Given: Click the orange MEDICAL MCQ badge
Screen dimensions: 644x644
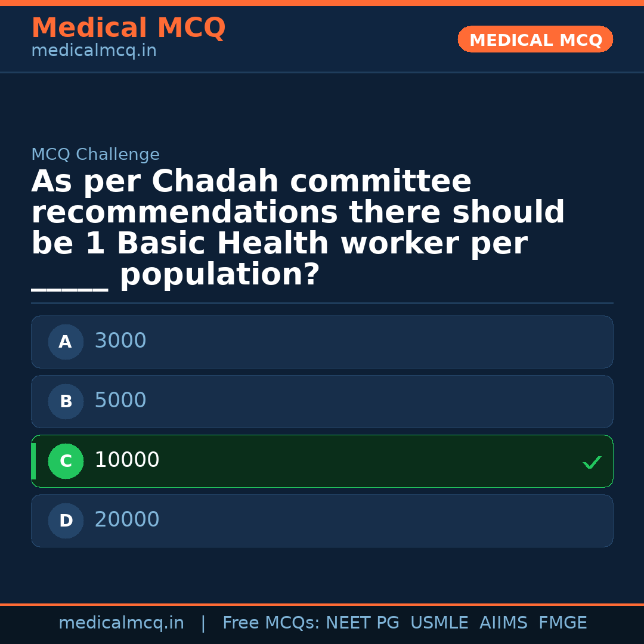Looking at the screenshot, I should coord(535,39).
